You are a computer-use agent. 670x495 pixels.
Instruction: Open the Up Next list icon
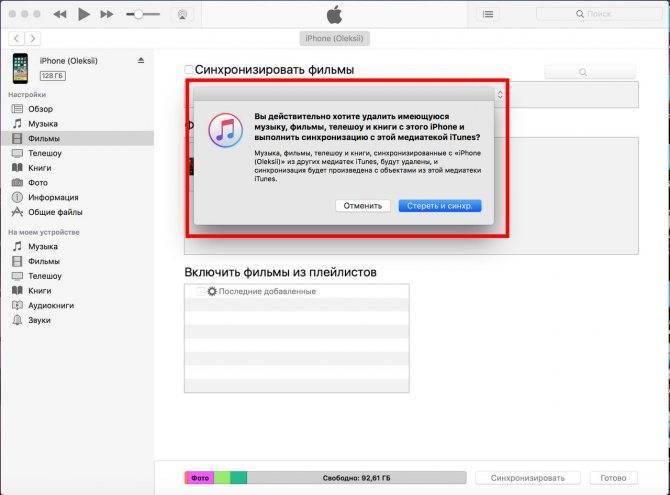(488, 15)
